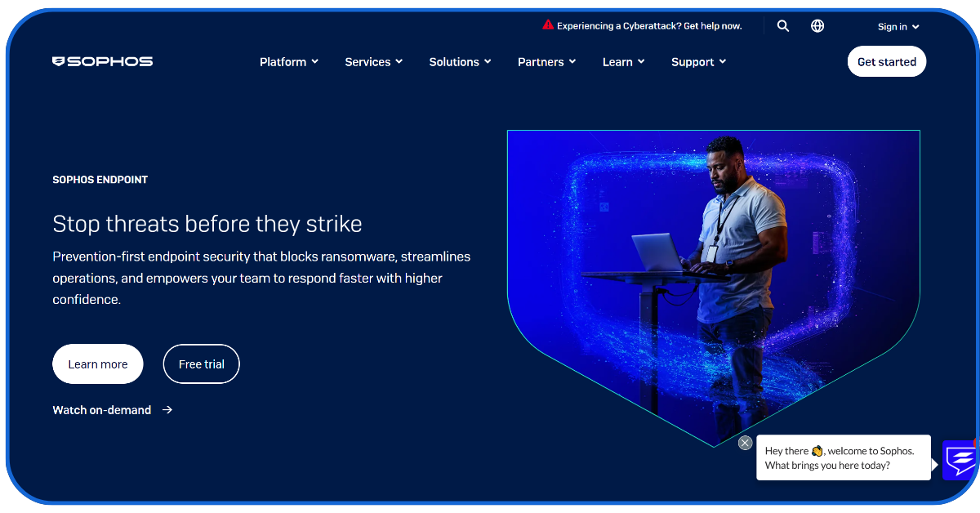Expand the Sign in dropdown
Image resolution: width=980 pixels, height=513 pixels.
(x=898, y=27)
